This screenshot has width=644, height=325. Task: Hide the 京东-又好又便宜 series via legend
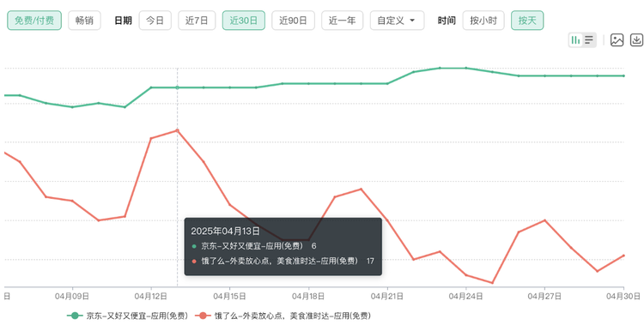[137, 316]
